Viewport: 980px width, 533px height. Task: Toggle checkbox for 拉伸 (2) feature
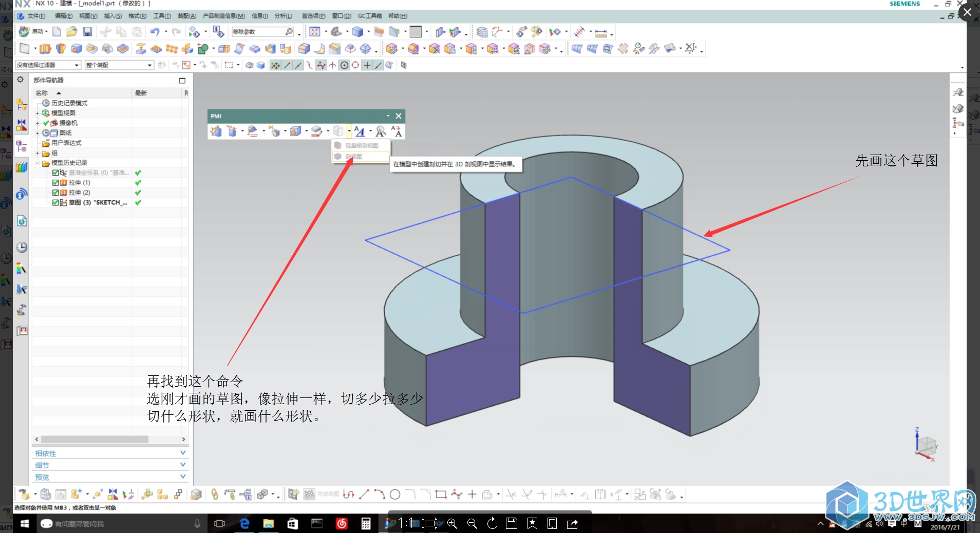(55, 193)
